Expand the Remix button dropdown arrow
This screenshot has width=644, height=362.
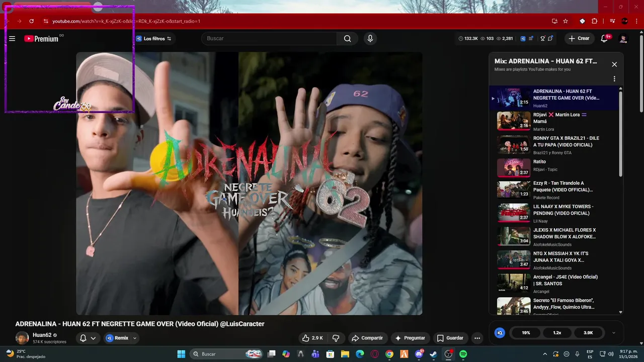point(134,338)
